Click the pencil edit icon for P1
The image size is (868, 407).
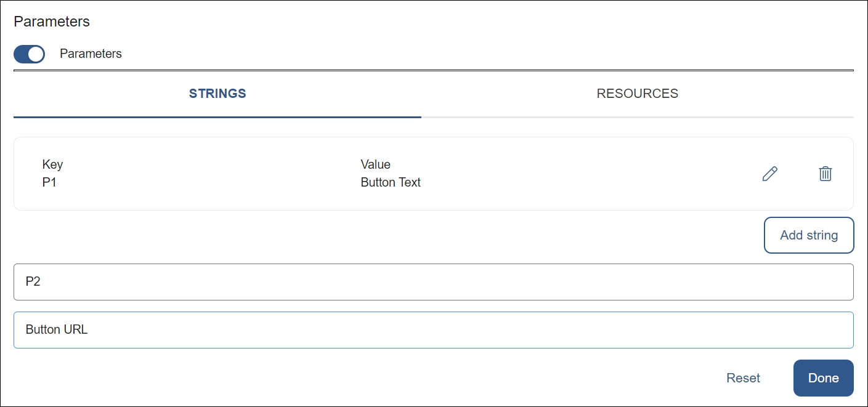(x=769, y=174)
